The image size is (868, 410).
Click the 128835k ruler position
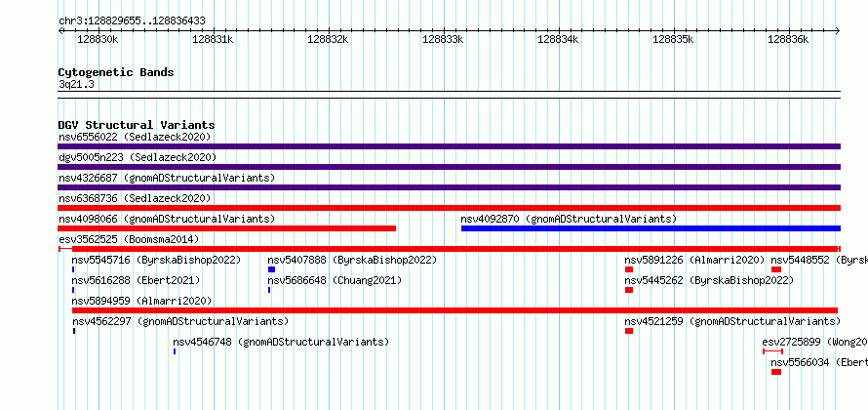tap(673, 39)
